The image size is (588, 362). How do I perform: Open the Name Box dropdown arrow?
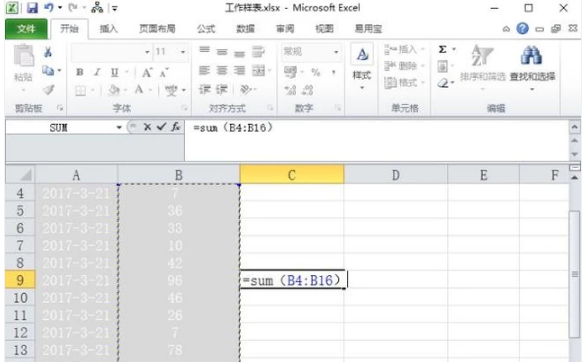coord(119,128)
